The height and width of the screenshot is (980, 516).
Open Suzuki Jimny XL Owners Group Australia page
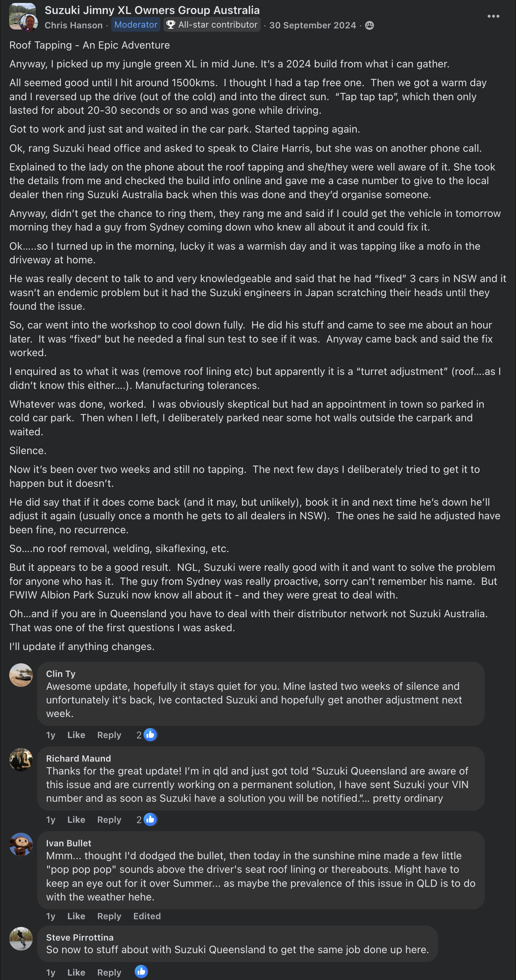tap(152, 10)
